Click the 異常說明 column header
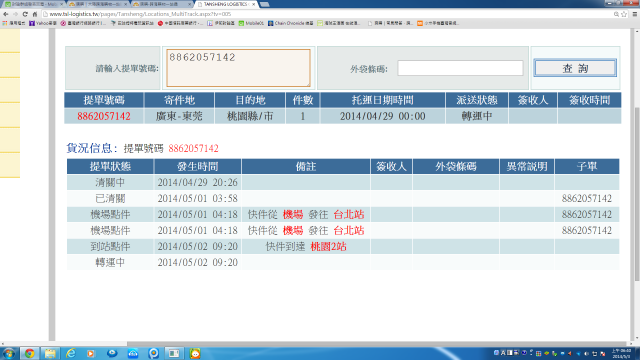 click(x=527, y=167)
